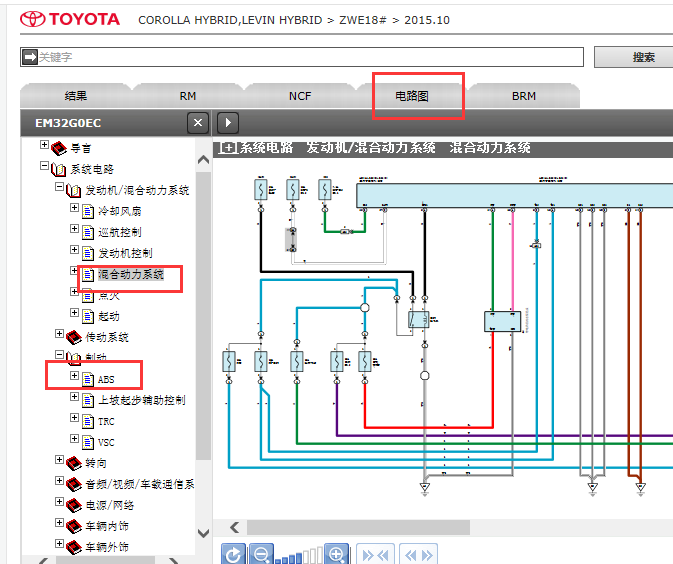Image resolution: width=673 pixels, height=564 pixels.
Task: Open the 冷却风扇 tree item
Action: coord(120,211)
